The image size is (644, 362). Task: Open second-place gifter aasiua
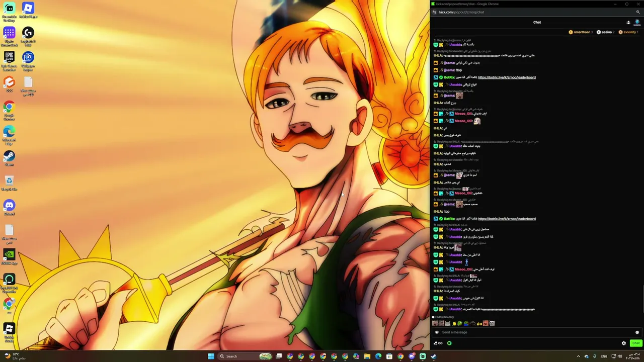605,32
